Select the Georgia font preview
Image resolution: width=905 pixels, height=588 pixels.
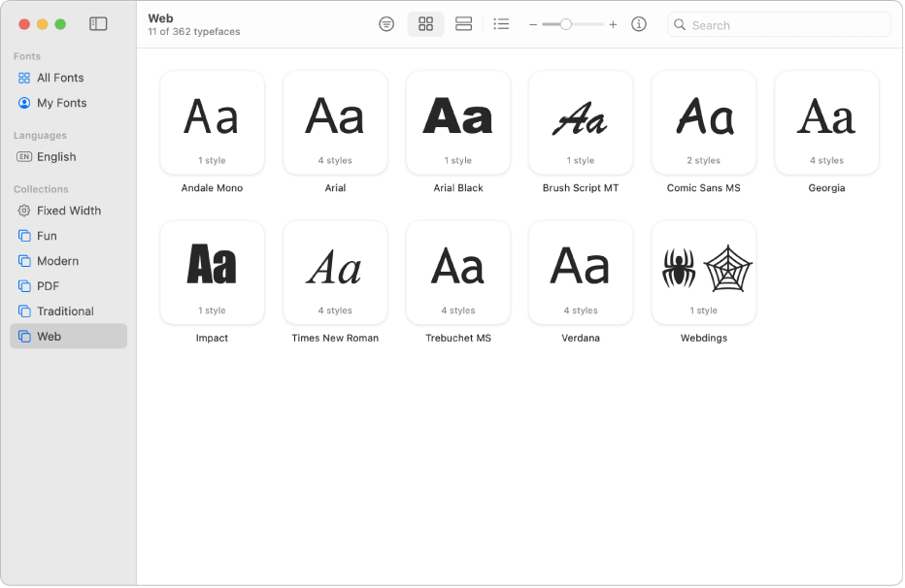click(826, 123)
